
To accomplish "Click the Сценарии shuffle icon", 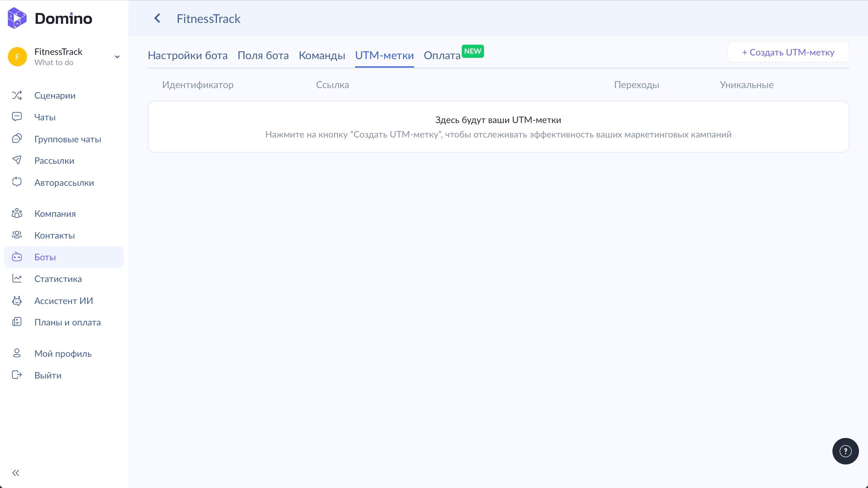I will [x=17, y=95].
